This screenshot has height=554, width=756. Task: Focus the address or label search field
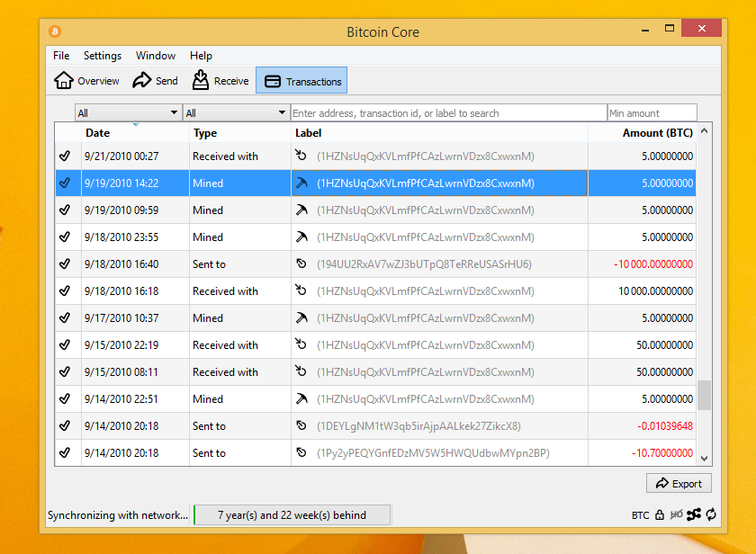[448, 112]
